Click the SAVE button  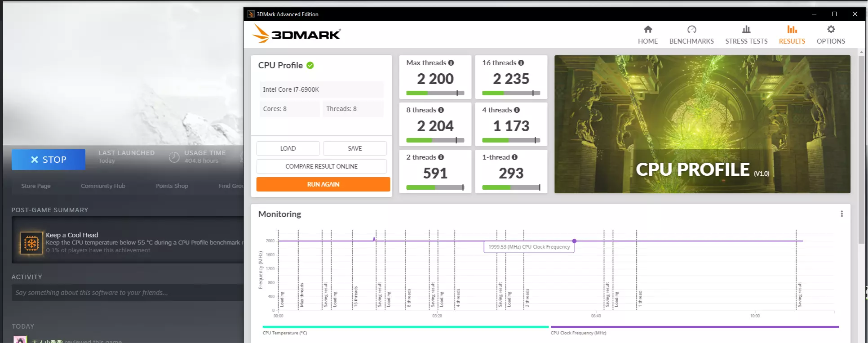[x=355, y=148]
